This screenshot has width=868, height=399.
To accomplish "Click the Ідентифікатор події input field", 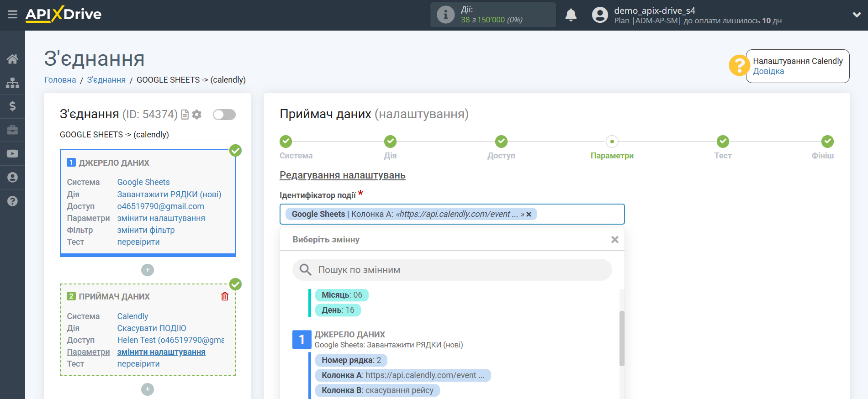I will (x=452, y=214).
